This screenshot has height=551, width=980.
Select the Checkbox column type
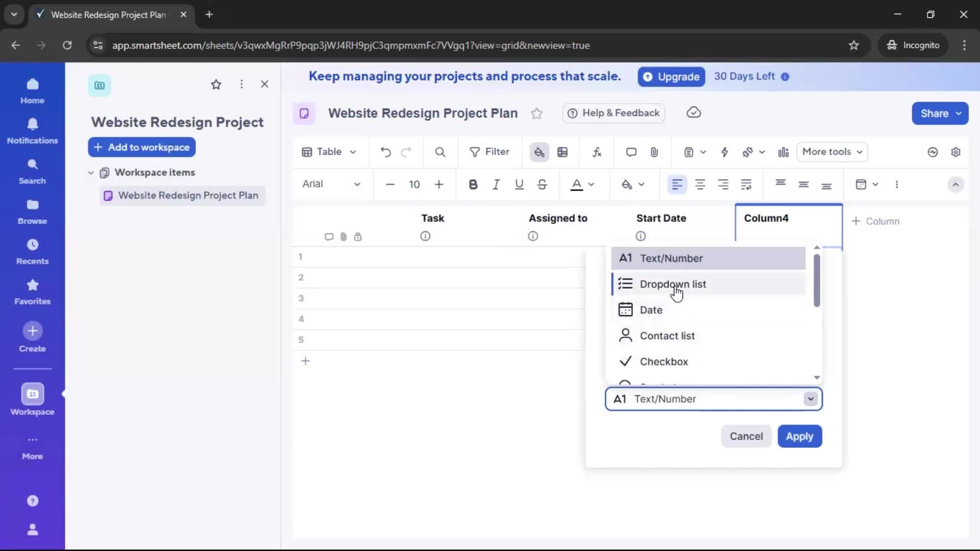point(665,361)
